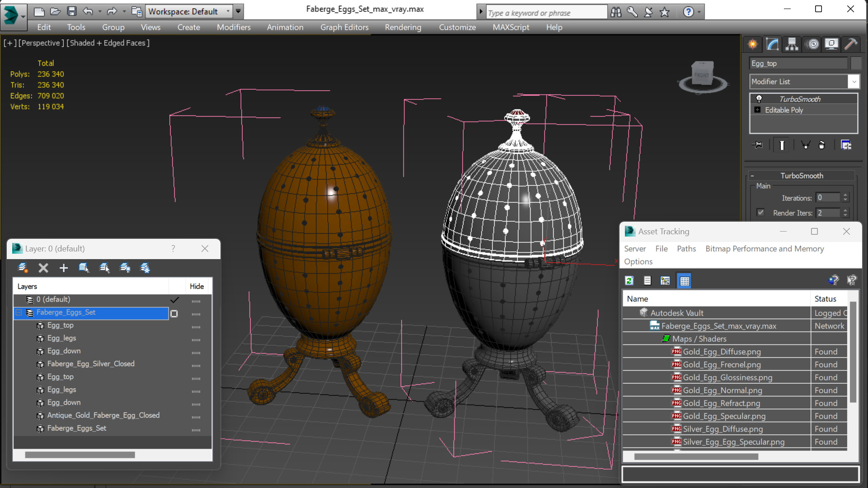Select the table view icon in Asset Tracking

point(684,281)
